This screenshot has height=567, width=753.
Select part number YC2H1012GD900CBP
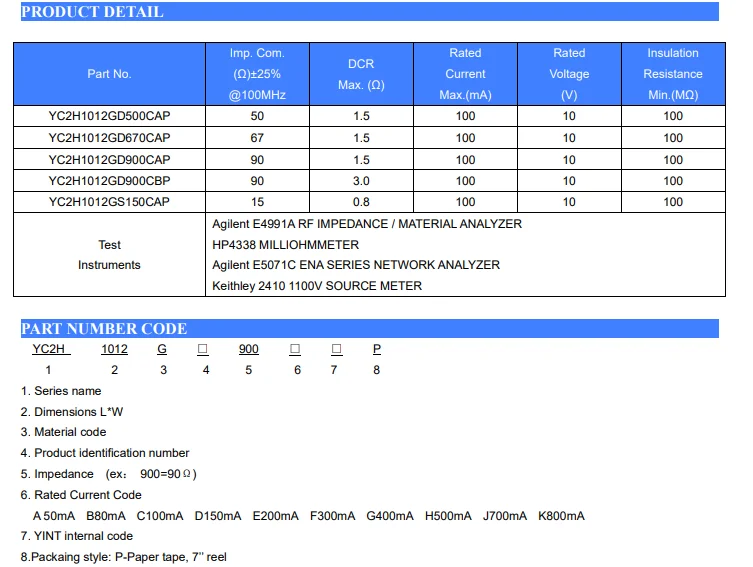point(109,181)
